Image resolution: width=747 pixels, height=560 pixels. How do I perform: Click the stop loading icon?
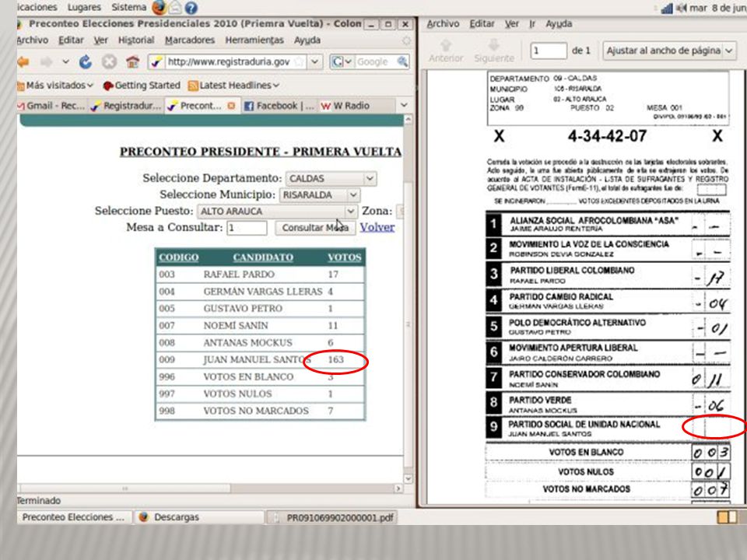click(x=109, y=62)
